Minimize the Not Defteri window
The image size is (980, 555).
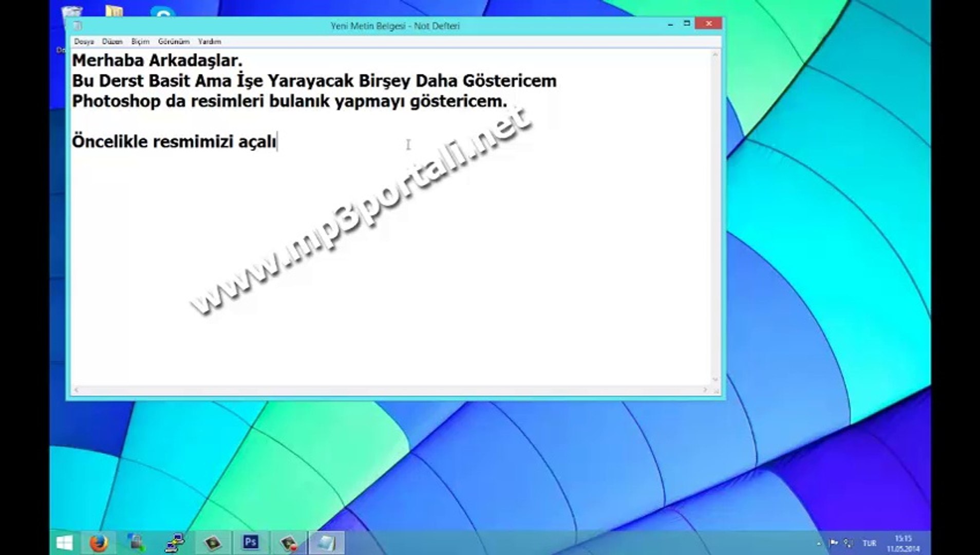point(670,24)
